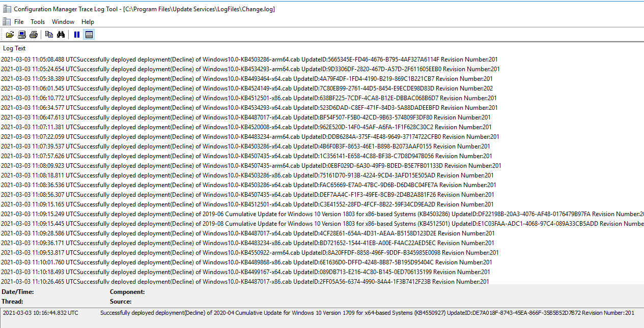Click the Log Text column header
Image resolution: width=644 pixels, height=328 pixels.
(14, 48)
